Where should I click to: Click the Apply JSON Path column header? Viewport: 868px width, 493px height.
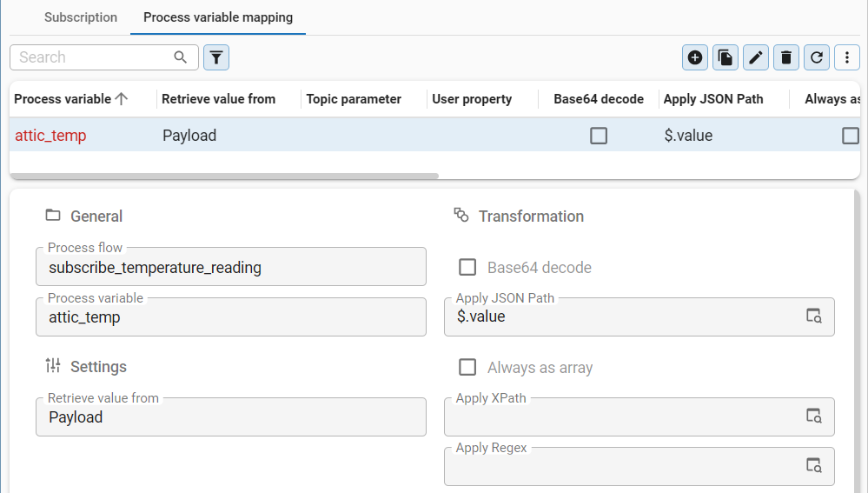(x=713, y=99)
